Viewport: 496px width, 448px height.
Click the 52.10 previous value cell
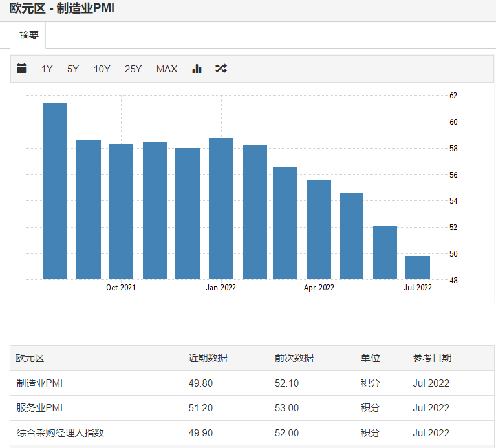(x=286, y=383)
